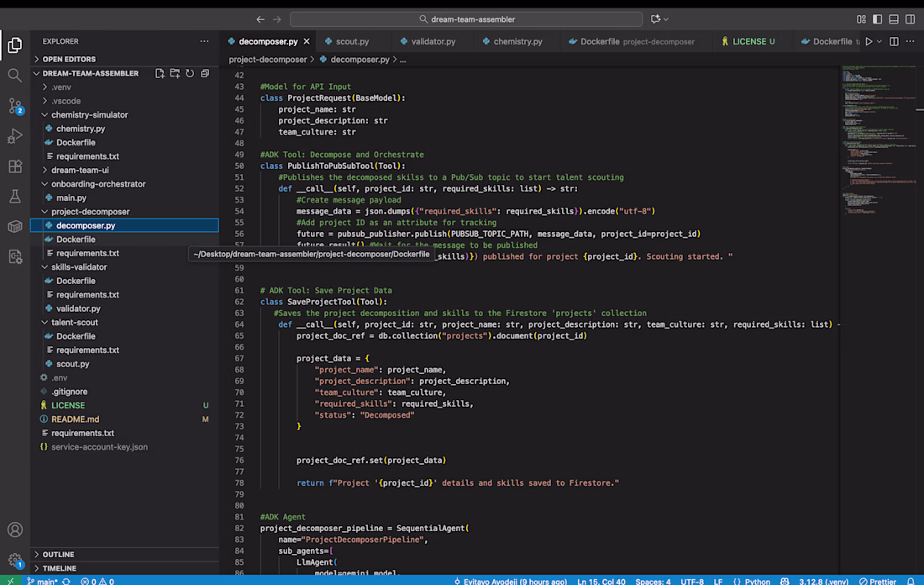Synchronize changes icon in status bar
This screenshot has width=924, height=585.
click(66, 581)
